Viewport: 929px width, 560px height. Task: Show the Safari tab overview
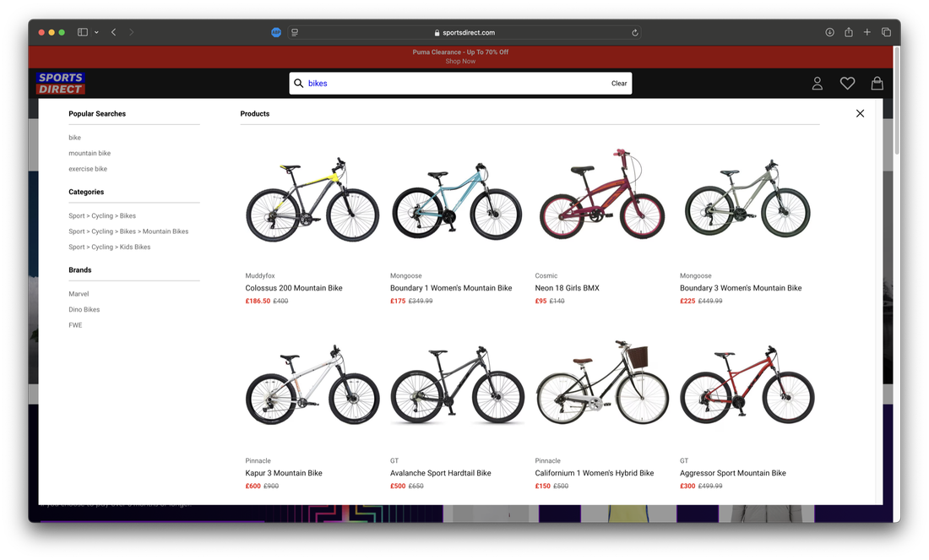tap(886, 33)
